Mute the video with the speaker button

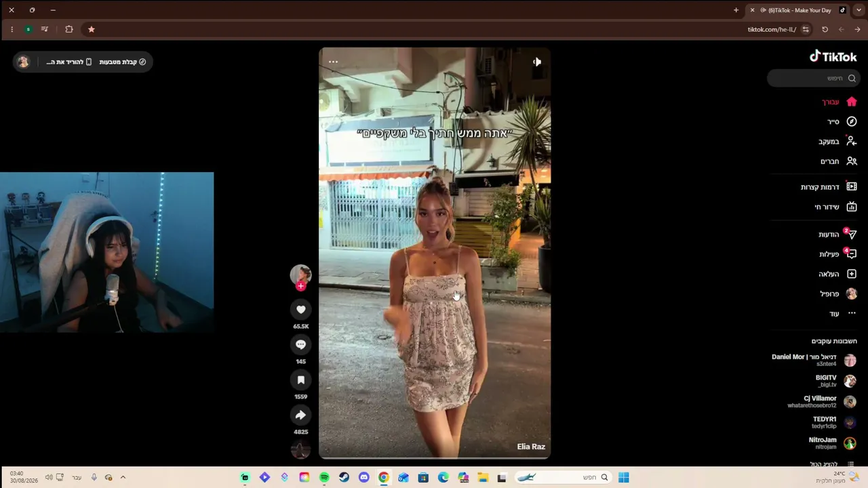tap(536, 62)
